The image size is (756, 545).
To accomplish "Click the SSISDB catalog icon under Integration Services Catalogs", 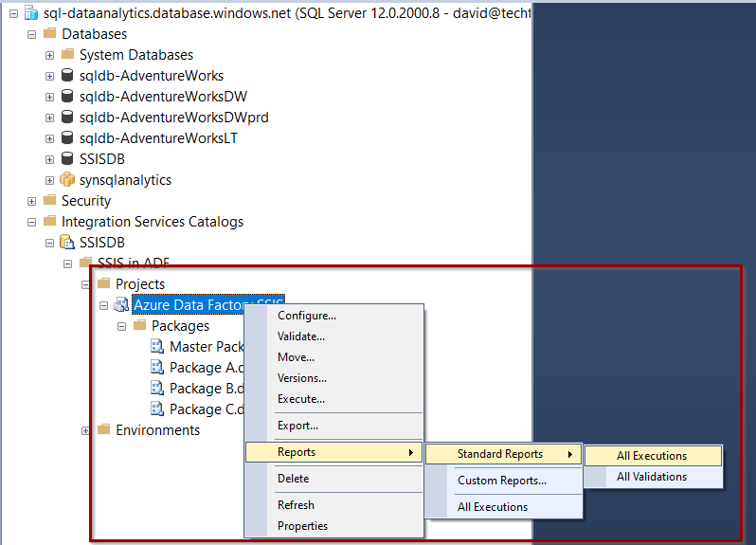I will (x=67, y=242).
